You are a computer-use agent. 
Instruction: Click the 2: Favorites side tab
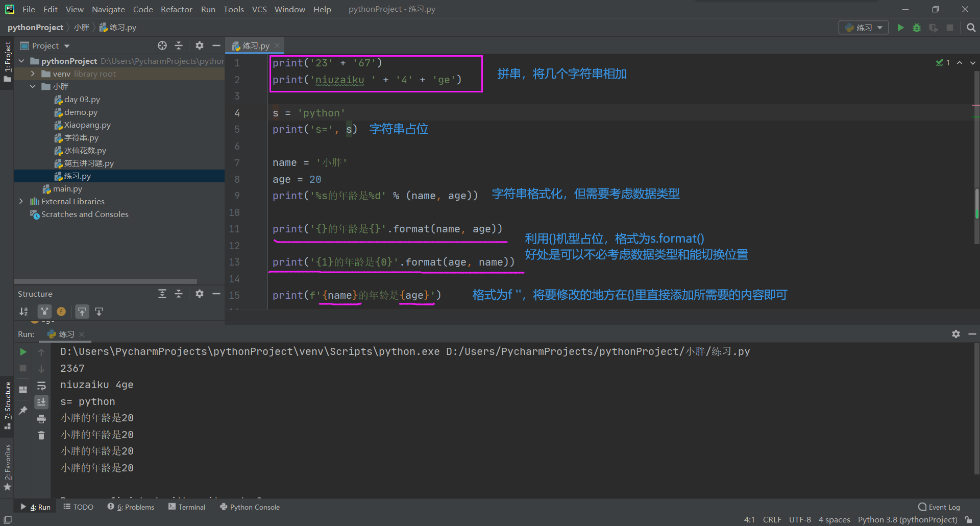coord(7,467)
